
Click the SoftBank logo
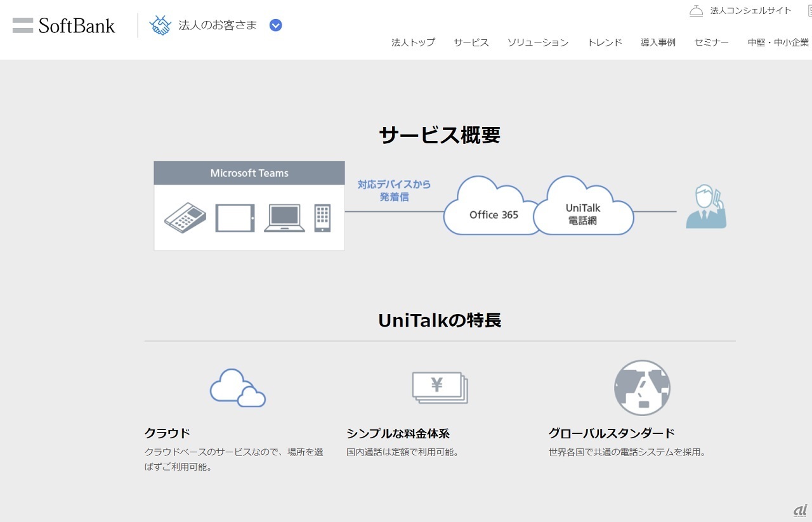64,25
